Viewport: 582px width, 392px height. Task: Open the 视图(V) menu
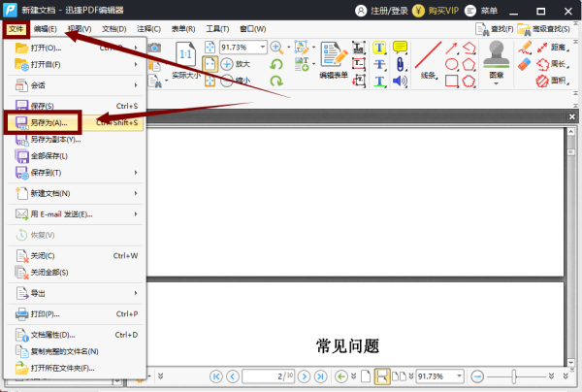[80, 29]
